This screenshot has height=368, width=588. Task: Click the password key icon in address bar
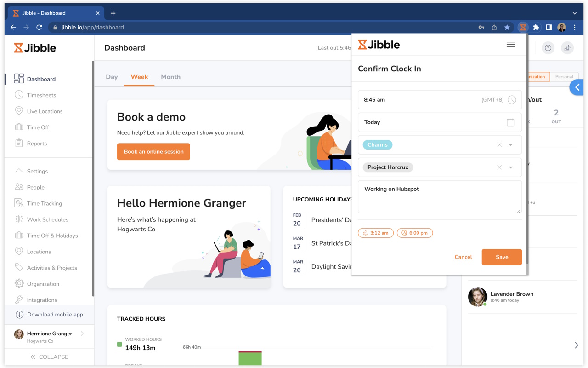click(x=481, y=27)
